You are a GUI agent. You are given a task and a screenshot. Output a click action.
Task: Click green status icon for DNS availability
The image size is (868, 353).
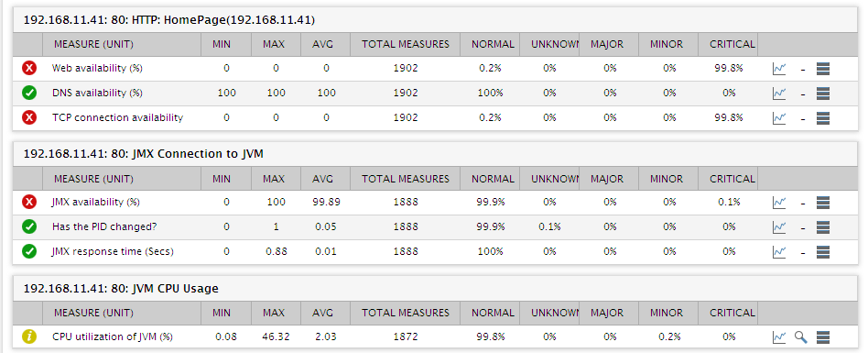[29, 94]
